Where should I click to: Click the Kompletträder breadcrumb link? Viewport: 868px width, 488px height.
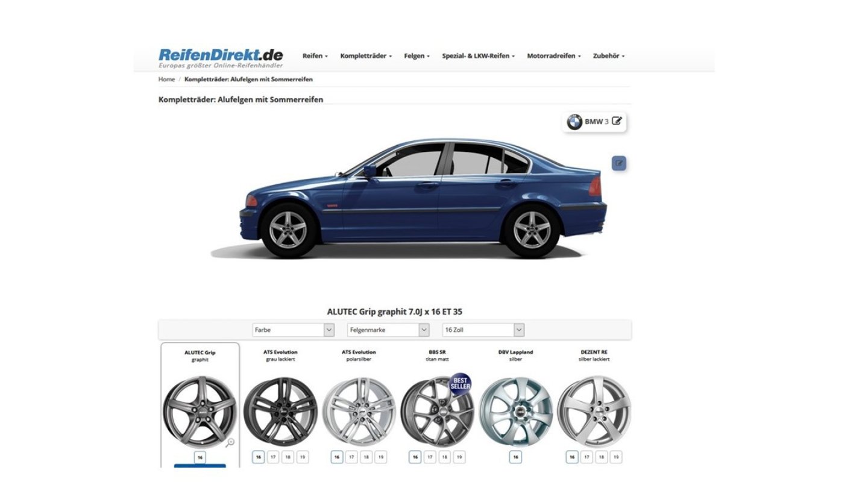[248, 79]
